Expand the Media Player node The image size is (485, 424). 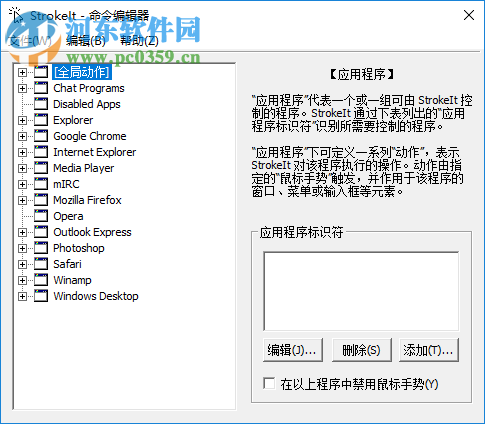(22, 168)
